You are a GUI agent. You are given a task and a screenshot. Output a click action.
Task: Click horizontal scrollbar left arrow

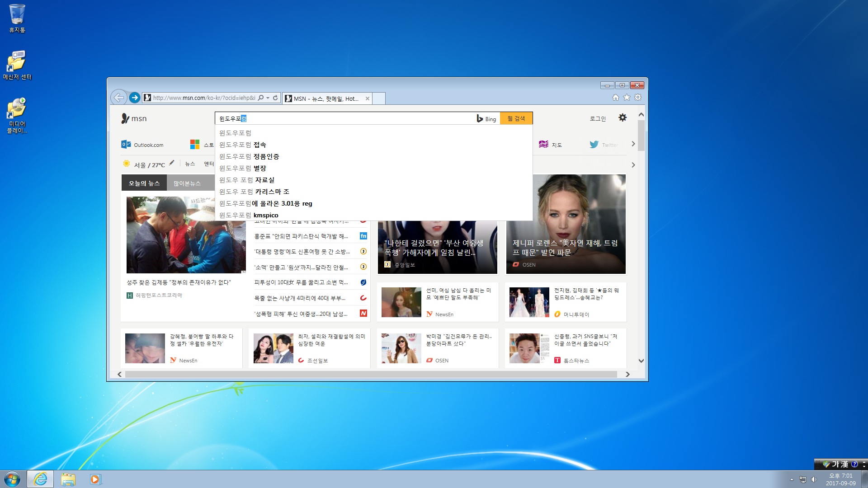[120, 374]
